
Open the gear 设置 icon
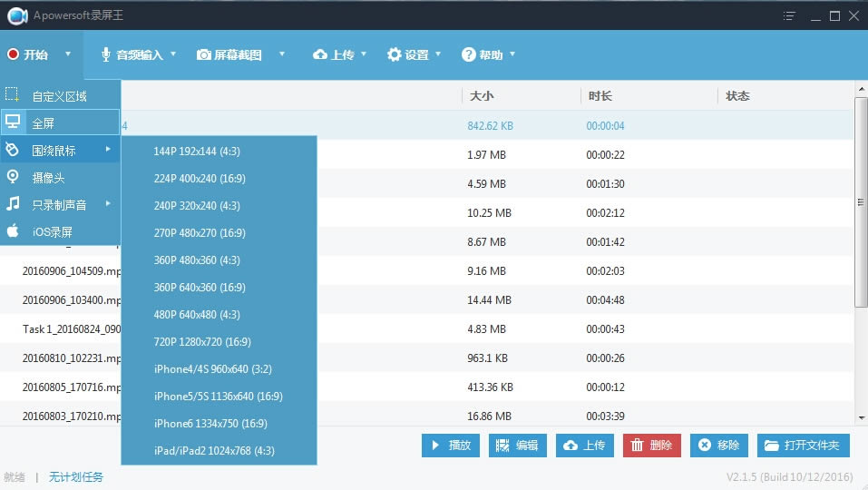pos(394,54)
